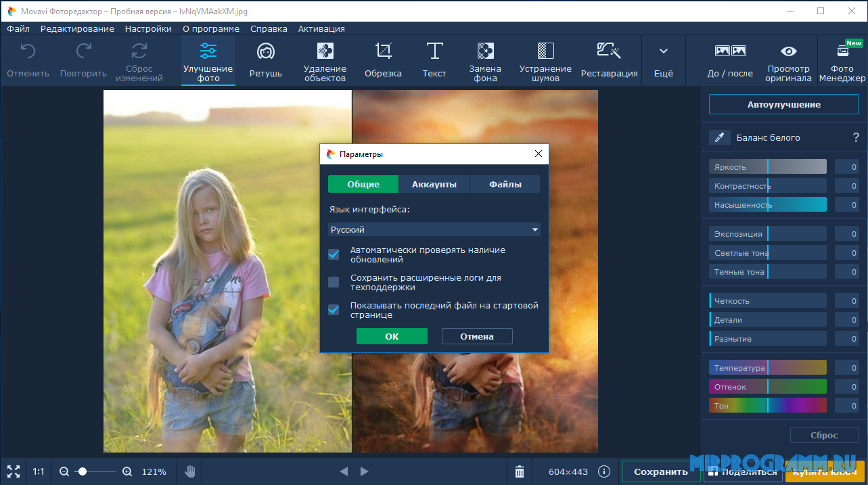Select the Ретушь retouch tool

coord(265,61)
